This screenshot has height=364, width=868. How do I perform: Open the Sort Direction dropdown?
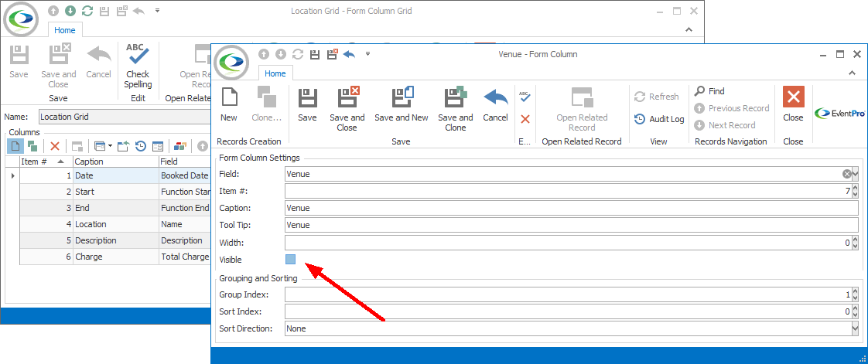tap(856, 328)
